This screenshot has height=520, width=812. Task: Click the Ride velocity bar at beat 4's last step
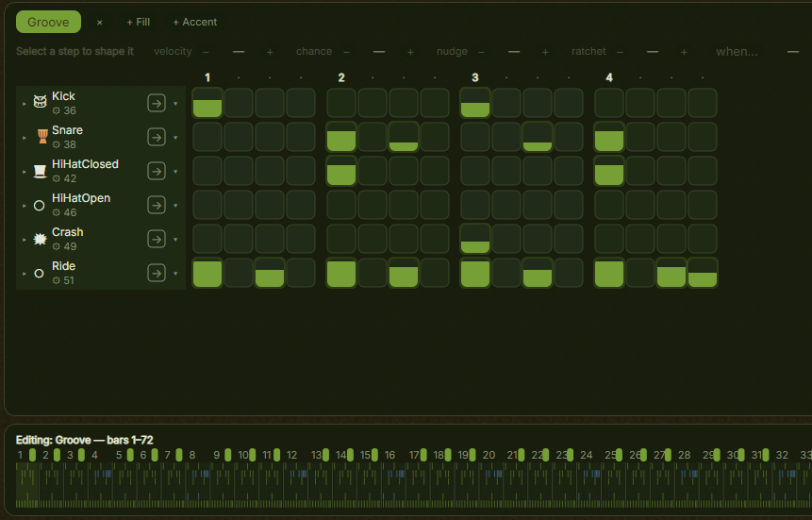pos(703,273)
